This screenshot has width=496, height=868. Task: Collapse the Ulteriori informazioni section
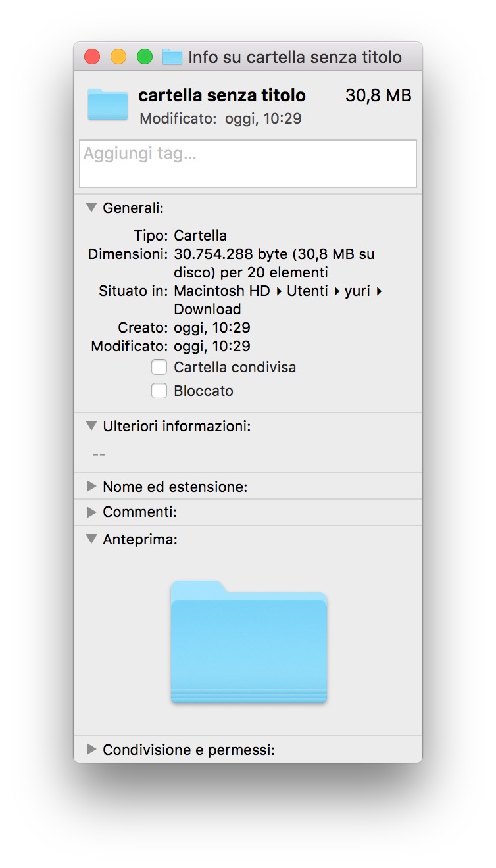coord(91,426)
